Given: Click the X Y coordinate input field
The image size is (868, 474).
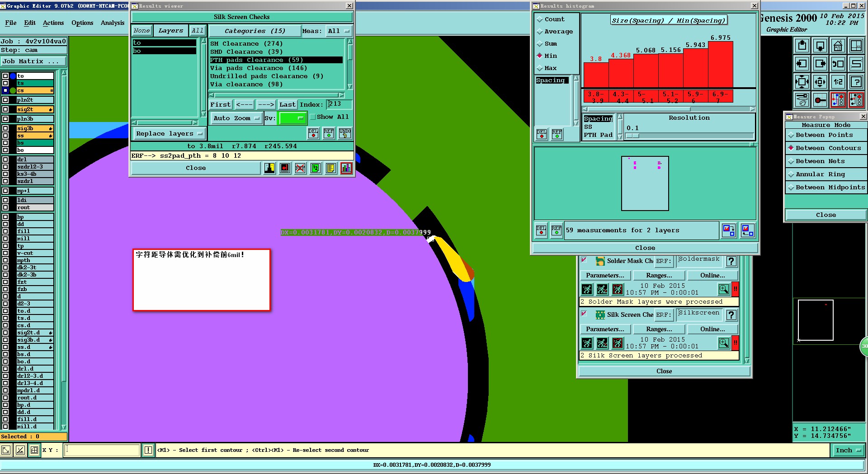Looking at the screenshot, I should (102, 450).
